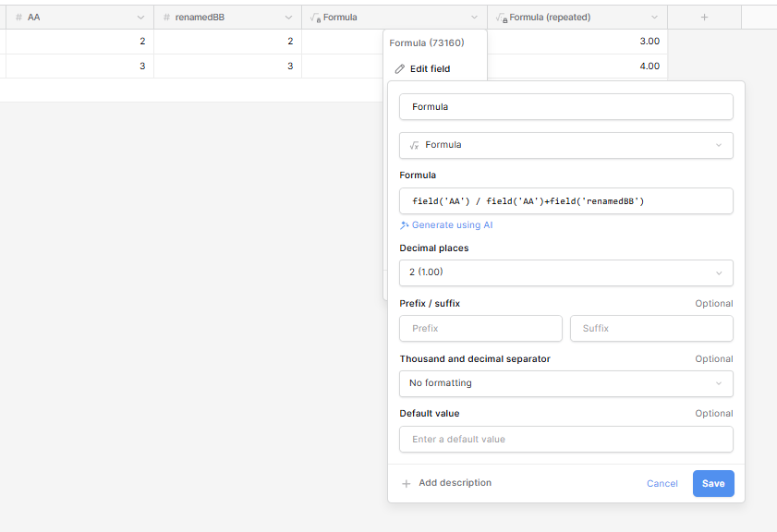Viewport: 777px width, 532px height.
Task: Click Generate using AI link
Action: point(446,224)
